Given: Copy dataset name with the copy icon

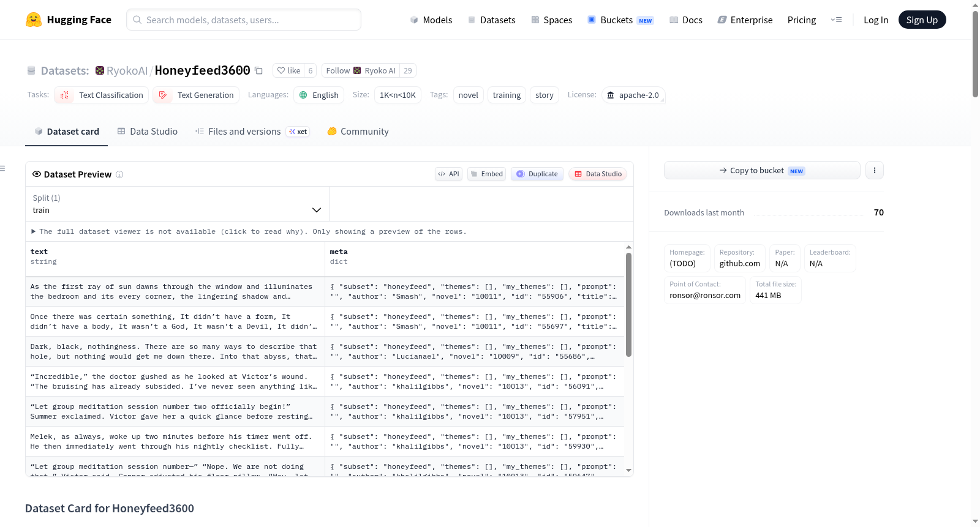Looking at the screenshot, I should pos(259,70).
